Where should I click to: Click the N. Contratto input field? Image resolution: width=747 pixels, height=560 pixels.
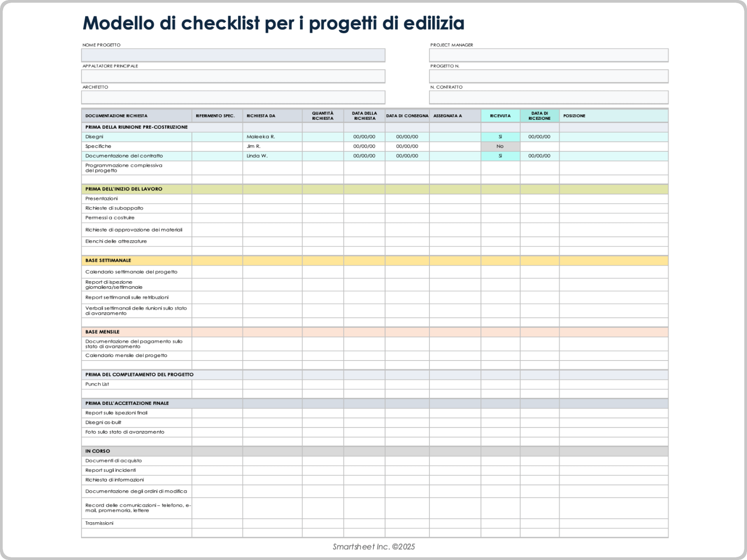(549, 97)
